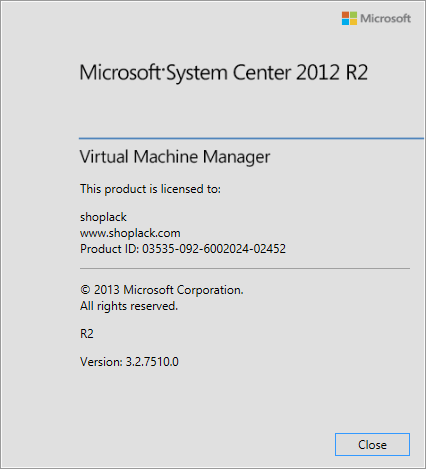Click the Microsoft wordmark next to the logo
The image size is (426, 469).
(385, 18)
